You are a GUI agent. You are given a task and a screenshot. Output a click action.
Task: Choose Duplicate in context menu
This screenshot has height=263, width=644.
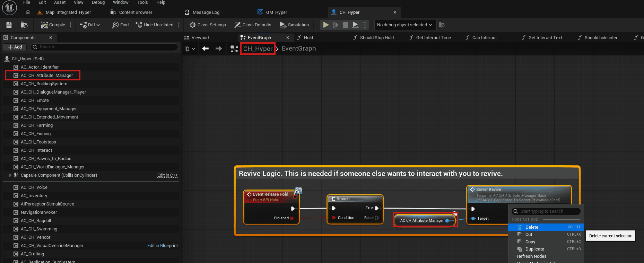click(x=546, y=249)
